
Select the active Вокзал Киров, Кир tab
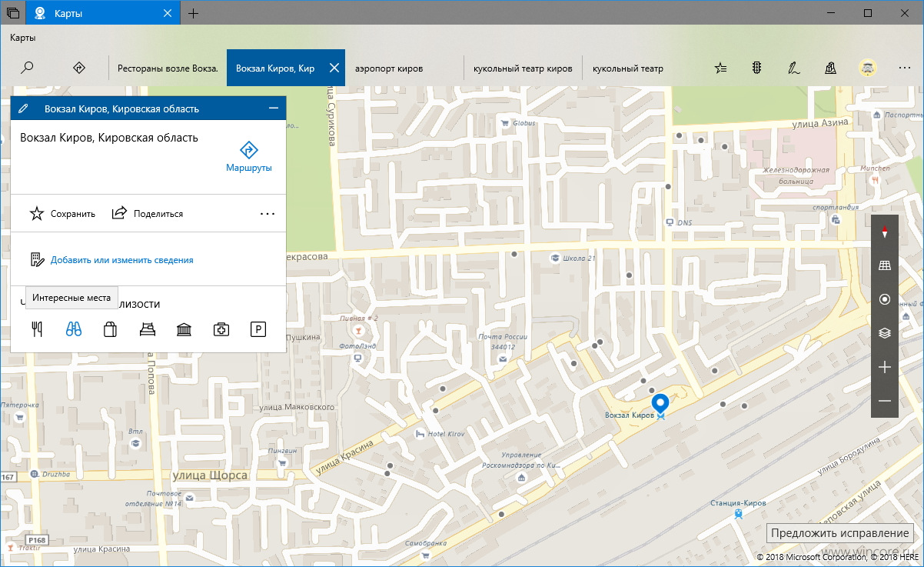(275, 68)
